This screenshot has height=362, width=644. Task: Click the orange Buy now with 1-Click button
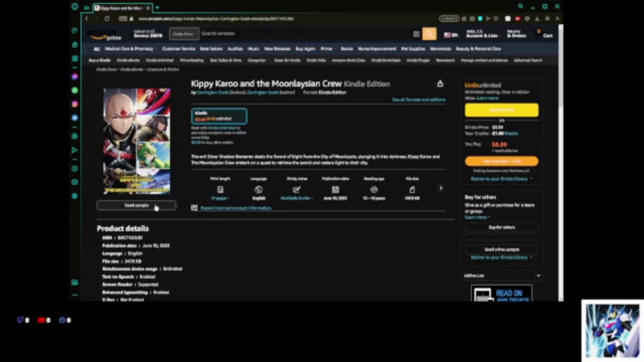point(502,161)
